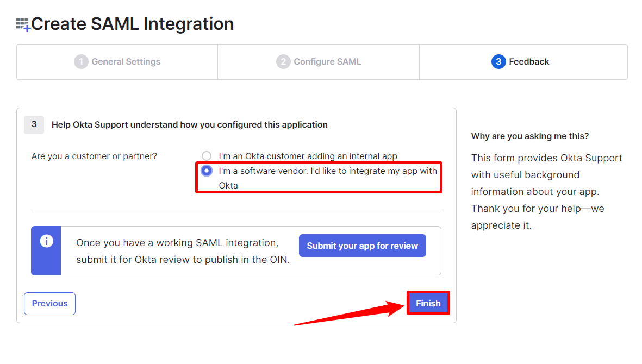Click the "Help Okta Support understand" section heading
642x364 pixels.
click(x=189, y=125)
